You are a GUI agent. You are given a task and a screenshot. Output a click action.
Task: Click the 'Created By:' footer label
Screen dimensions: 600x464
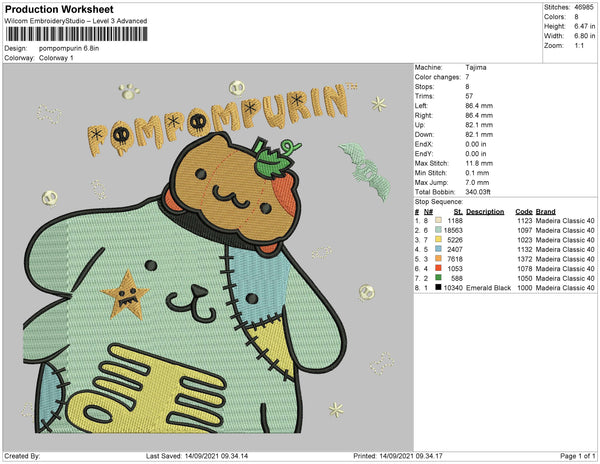pos(22,456)
